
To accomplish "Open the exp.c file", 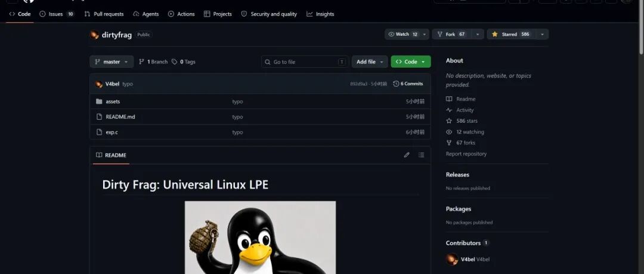I will [x=112, y=132].
